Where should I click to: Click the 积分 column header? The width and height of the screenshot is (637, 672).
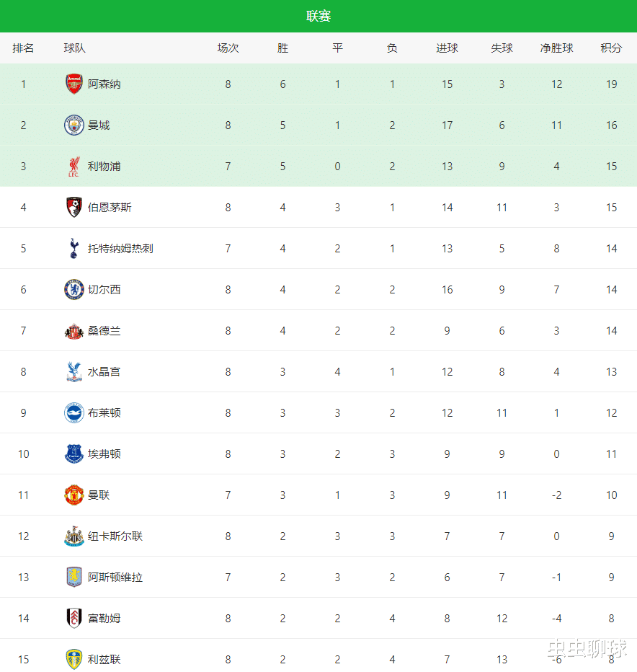[x=611, y=48]
